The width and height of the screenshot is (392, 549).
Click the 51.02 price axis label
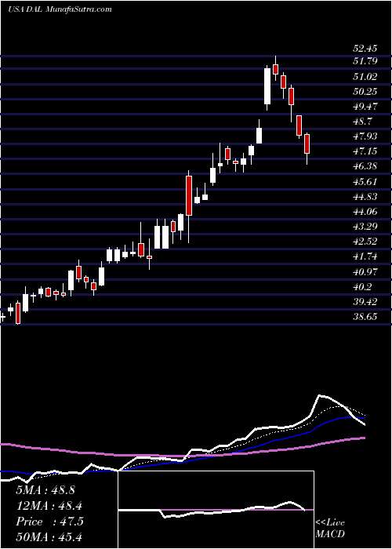[x=365, y=77]
